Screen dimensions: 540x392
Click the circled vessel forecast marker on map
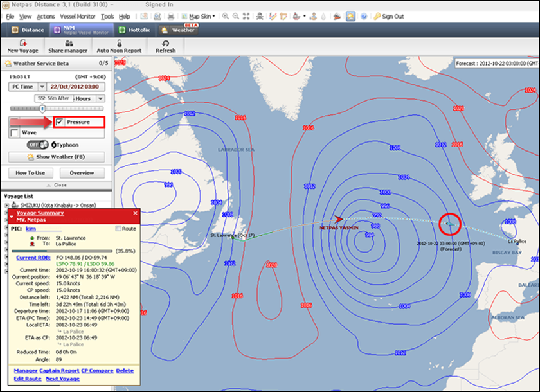(450, 224)
